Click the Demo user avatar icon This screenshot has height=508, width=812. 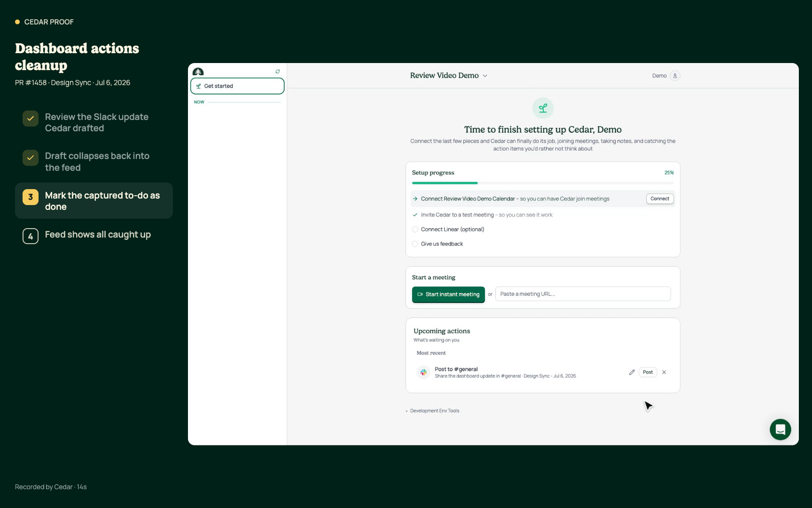click(675, 76)
